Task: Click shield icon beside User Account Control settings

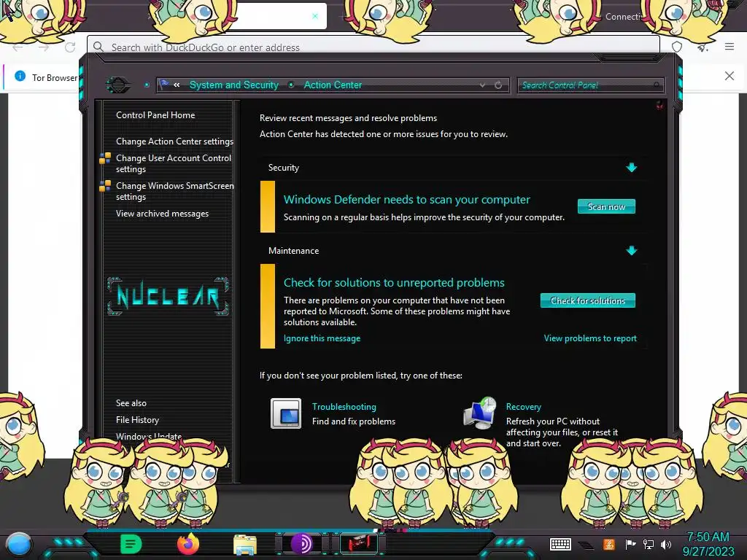Action: click(x=105, y=158)
